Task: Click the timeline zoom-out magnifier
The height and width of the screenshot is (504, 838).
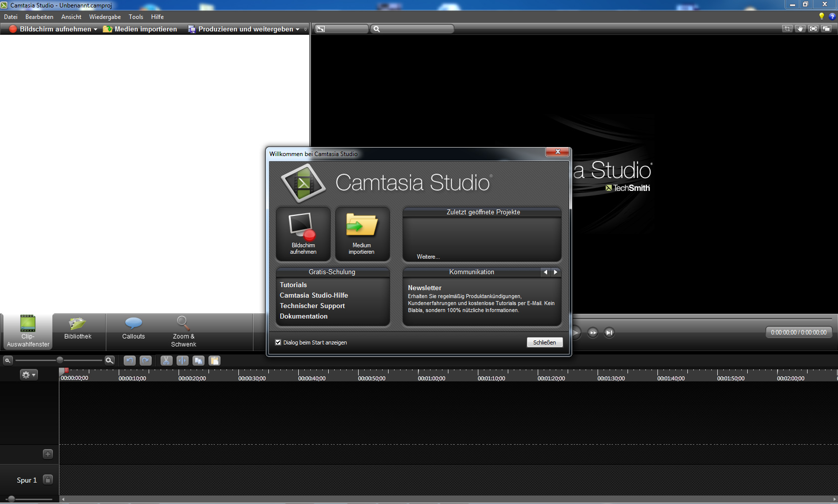Action: click(x=7, y=360)
